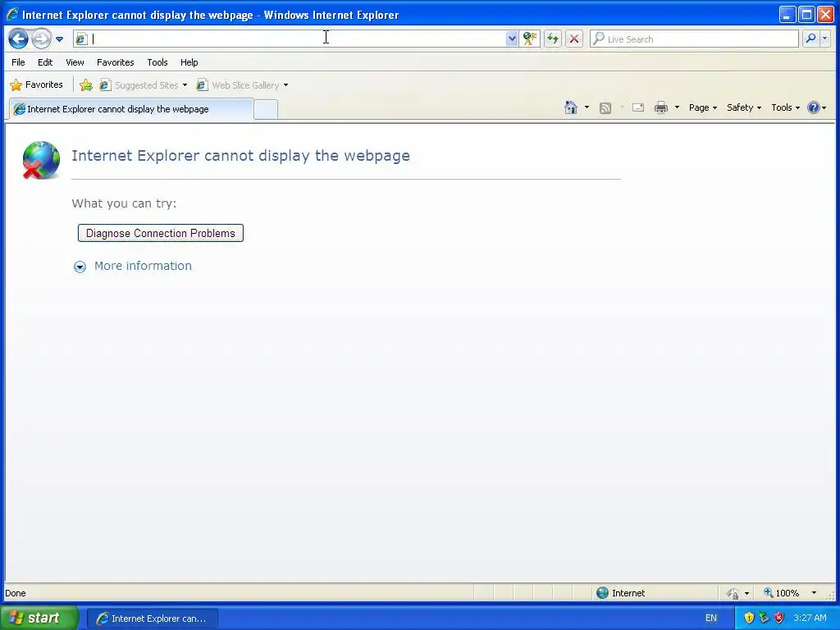The image size is (840, 630).
Task: Click the 100% zoom level button
Action: coord(782,592)
